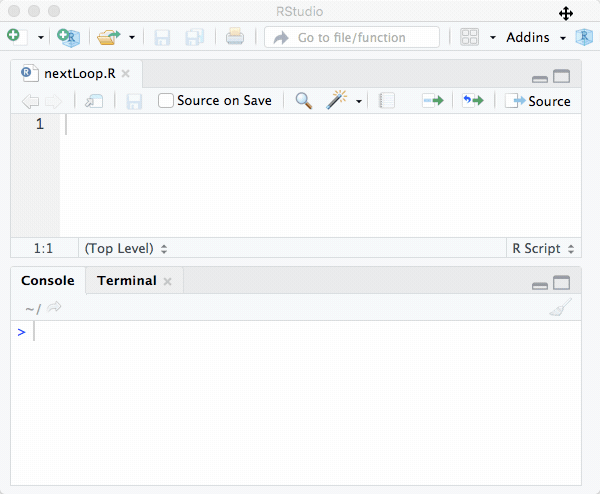Expand the code tools dropdown arrow
Image resolution: width=600 pixels, height=494 pixels.
click(x=359, y=101)
